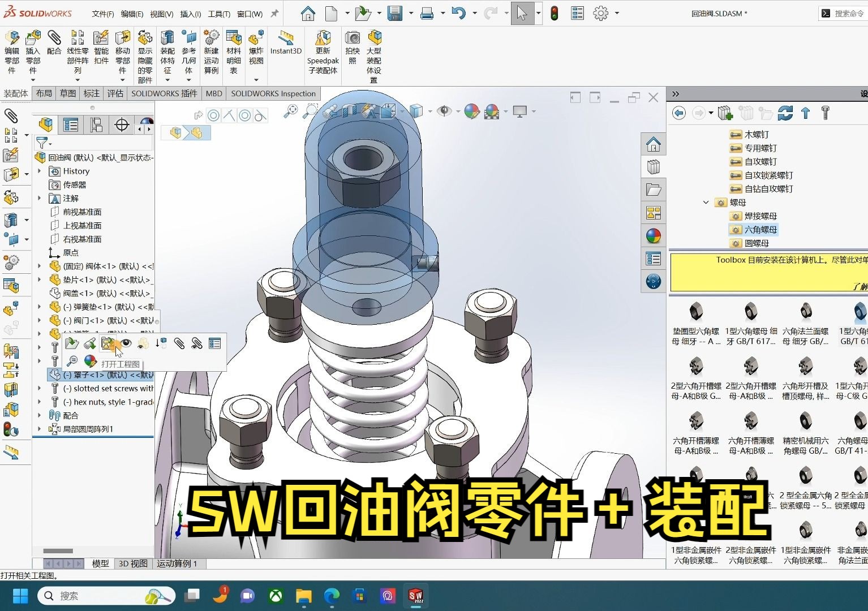The image size is (868, 611).
Task: Open the ConfigurationManager tab icon
Action: point(96,124)
